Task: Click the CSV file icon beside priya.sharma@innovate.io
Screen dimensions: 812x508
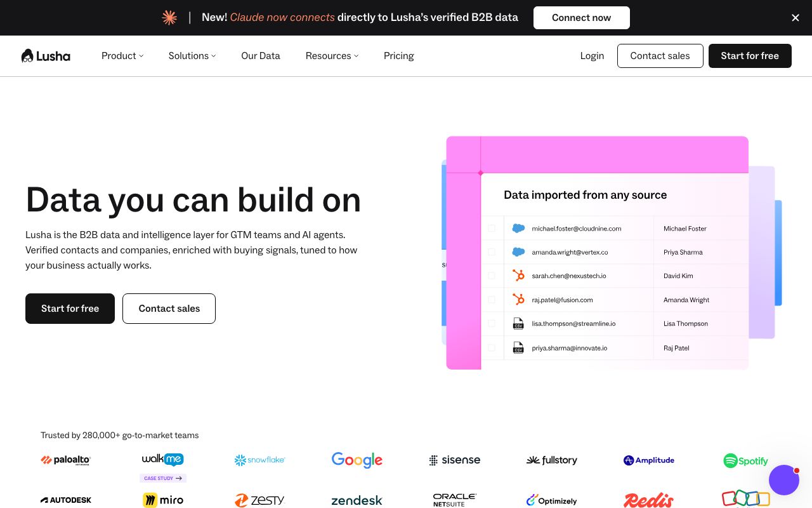Action: click(518, 348)
